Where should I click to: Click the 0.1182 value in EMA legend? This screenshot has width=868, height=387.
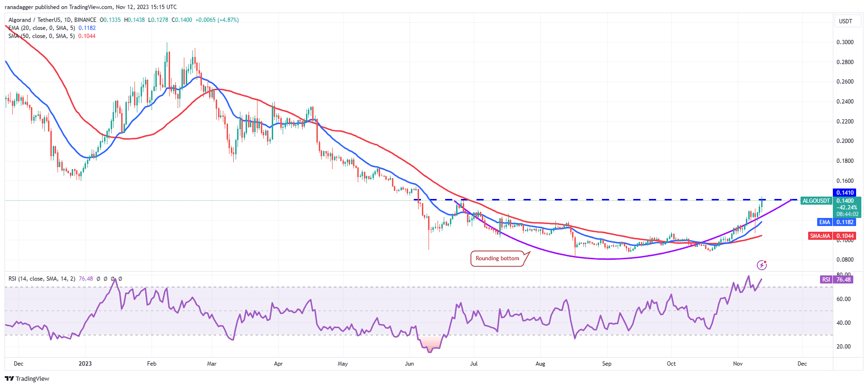[x=87, y=28]
